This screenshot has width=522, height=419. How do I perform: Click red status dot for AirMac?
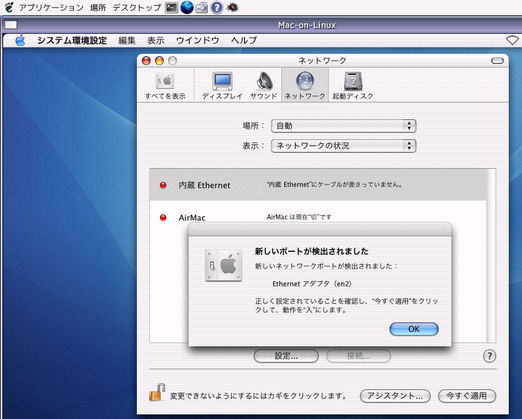[163, 218]
